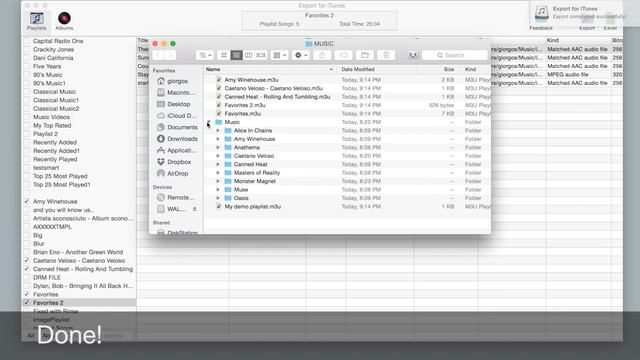Open Dropbox in Finder sidebar

[x=175, y=162]
